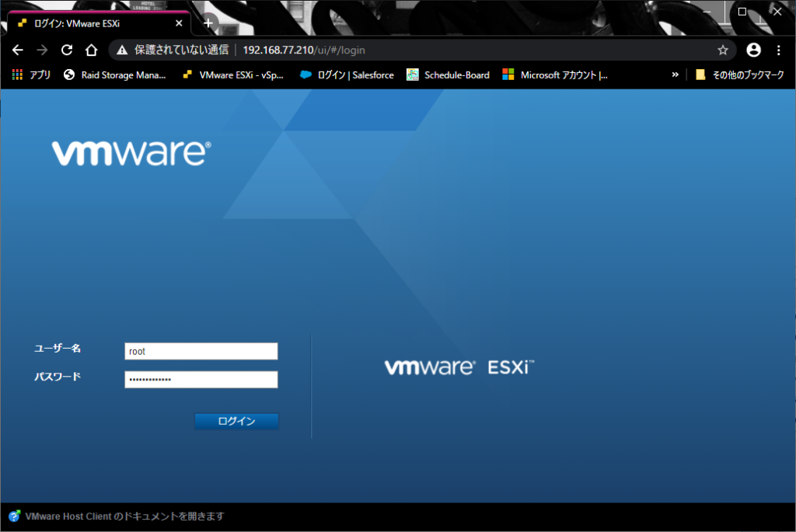Click the browser forward arrow
Image resolution: width=796 pixels, height=532 pixels.
pos(42,50)
